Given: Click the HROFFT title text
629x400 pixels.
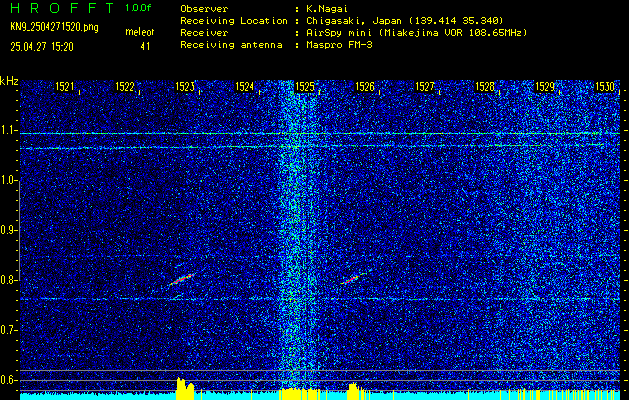Looking at the screenshot, I should point(62,8).
